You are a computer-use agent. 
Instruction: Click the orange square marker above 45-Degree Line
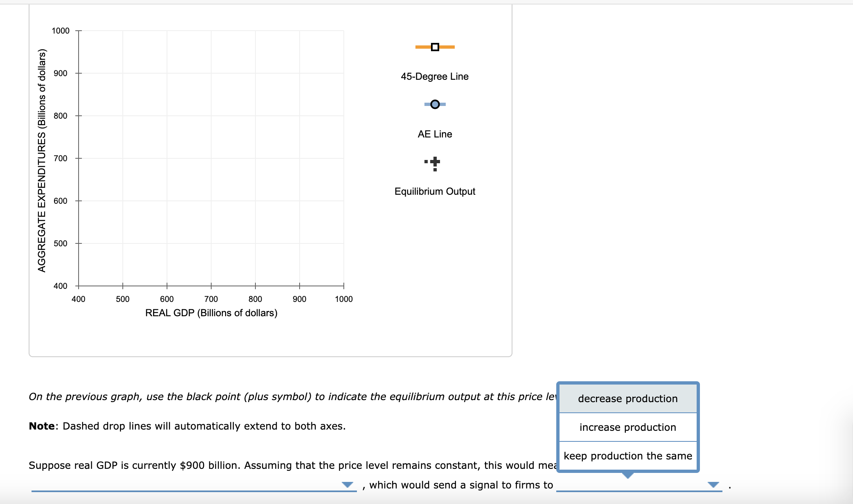[x=435, y=47]
